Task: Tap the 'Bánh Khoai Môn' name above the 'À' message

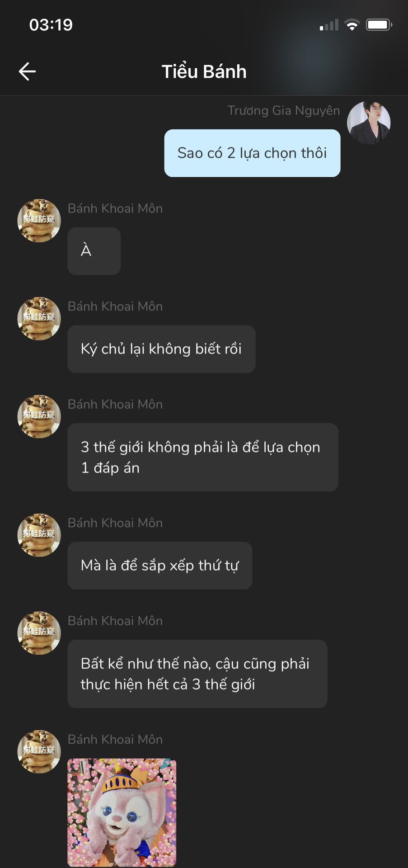Action: coord(115,208)
